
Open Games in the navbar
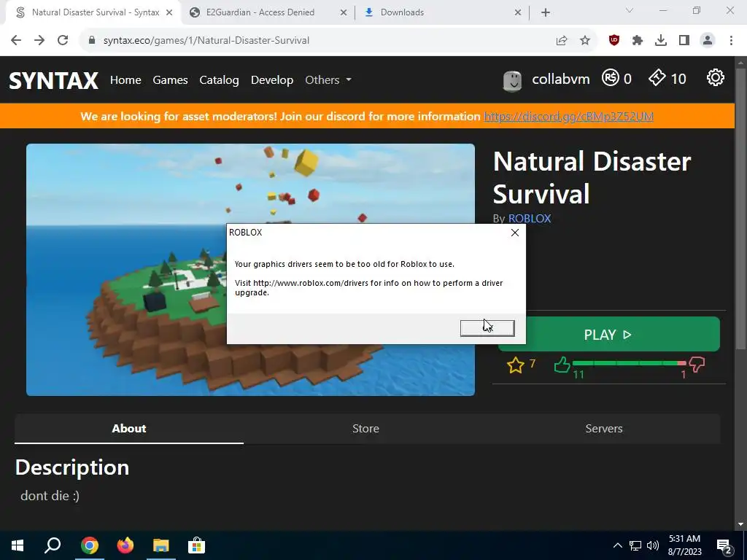point(170,80)
